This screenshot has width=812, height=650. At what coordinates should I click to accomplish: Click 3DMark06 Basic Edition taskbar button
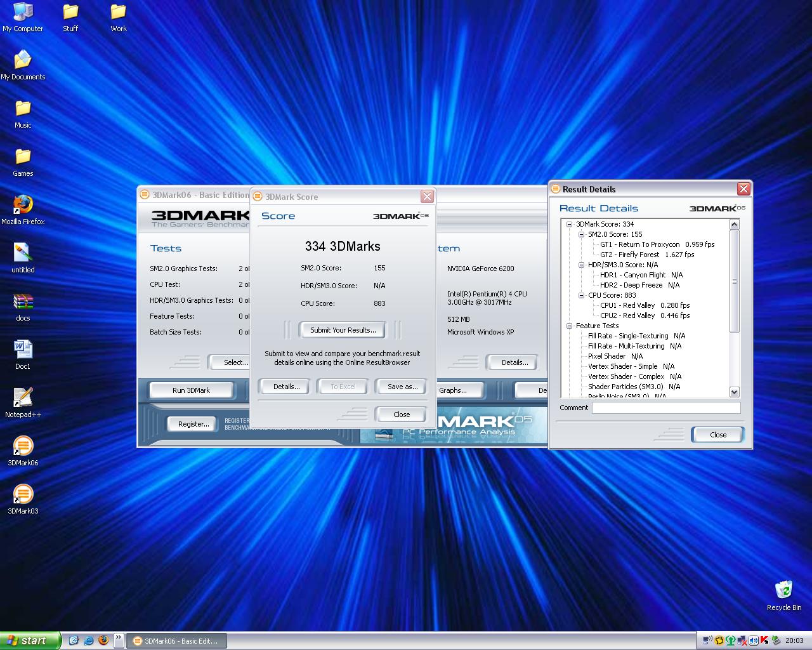click(176, 641)
